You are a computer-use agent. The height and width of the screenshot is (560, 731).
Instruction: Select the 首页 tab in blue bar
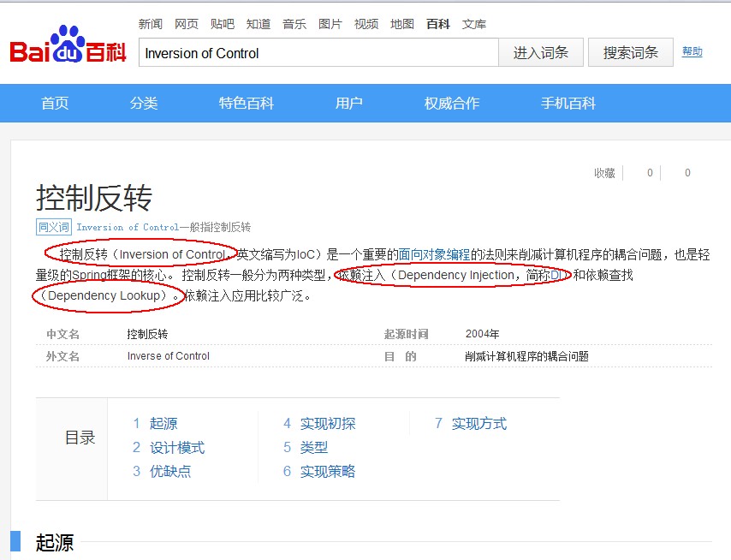coord(55,103)
